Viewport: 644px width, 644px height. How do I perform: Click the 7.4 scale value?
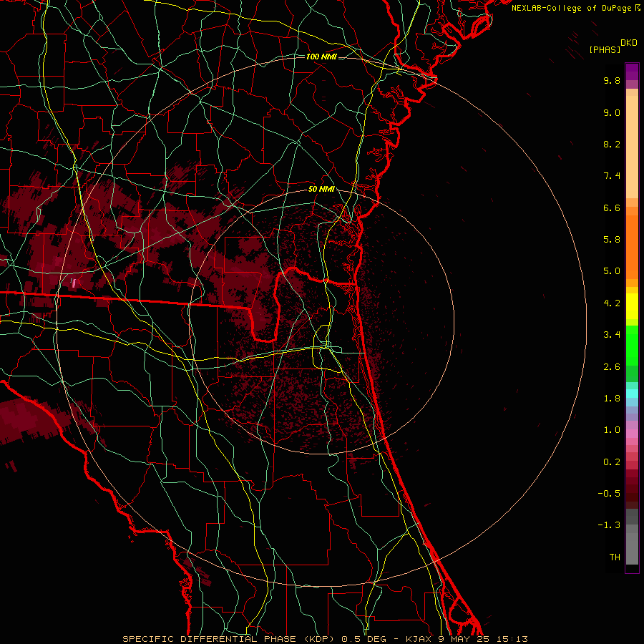(x=612, y=176)
